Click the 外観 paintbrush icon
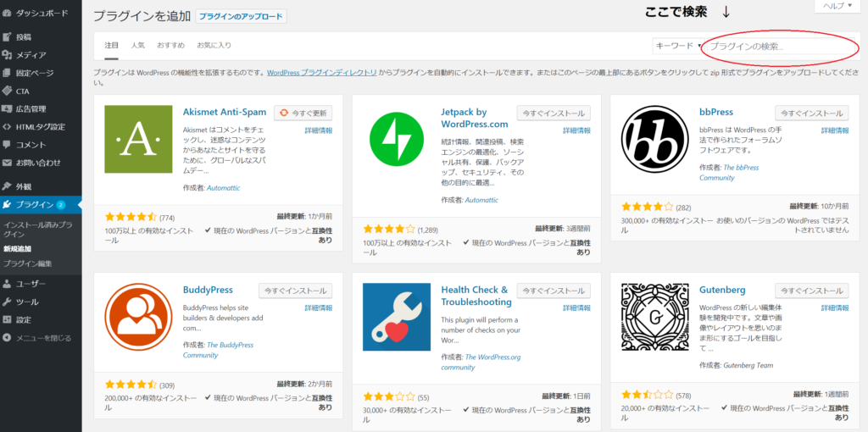The image size is (868, 432). (7, 186)
